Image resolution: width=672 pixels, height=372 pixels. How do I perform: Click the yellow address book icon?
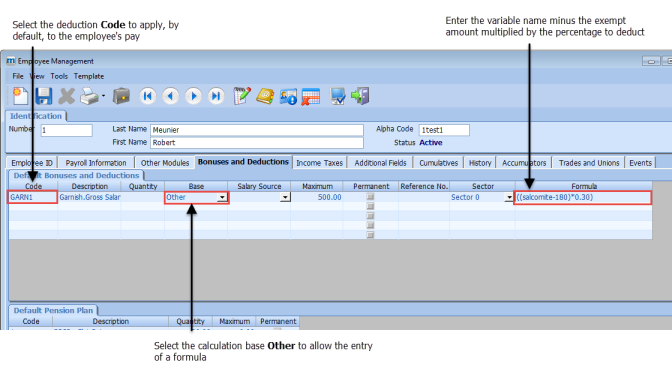click(x=265, y=96)
